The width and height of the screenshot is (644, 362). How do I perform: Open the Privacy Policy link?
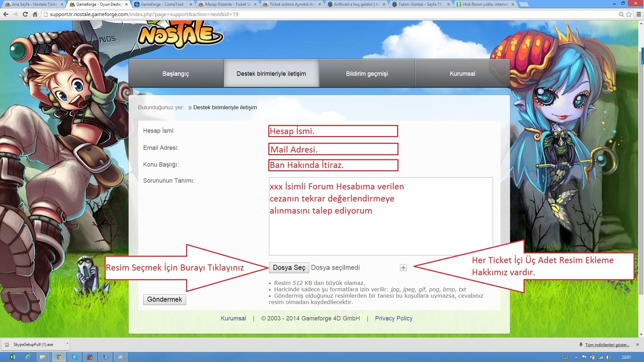click(x=393, y=318)
